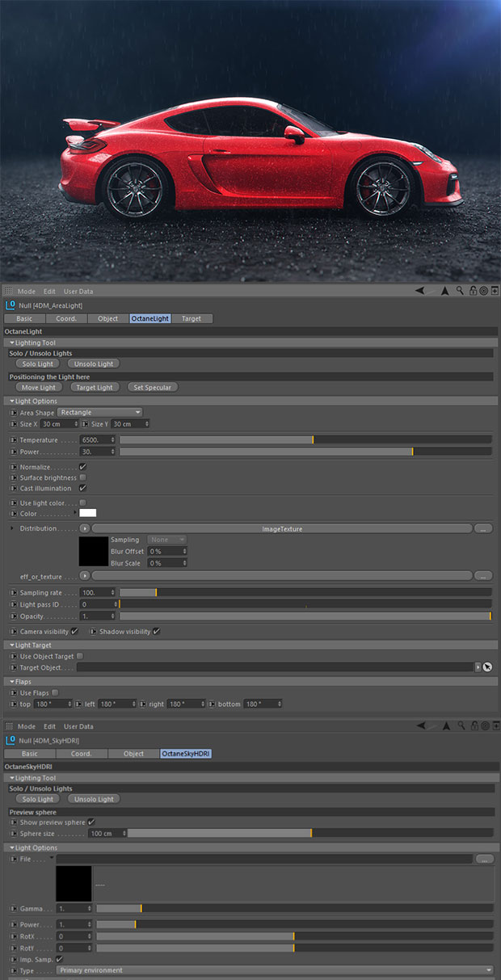
Task: Toggle Show preview sphere checkbox
Action: click(x=91, y=822)
